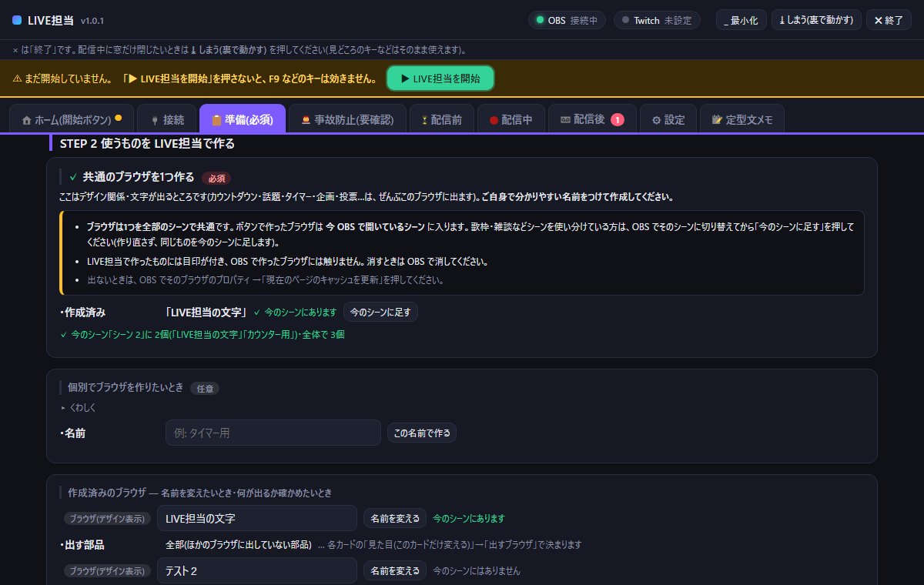This screenshot has width=924, height=585.
Task: Click the 終了 button in the title bar
Action: click(x=889, y=20)
